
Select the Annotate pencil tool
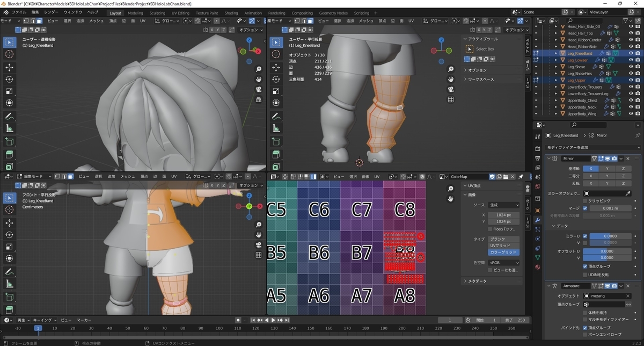coord(9,117)
